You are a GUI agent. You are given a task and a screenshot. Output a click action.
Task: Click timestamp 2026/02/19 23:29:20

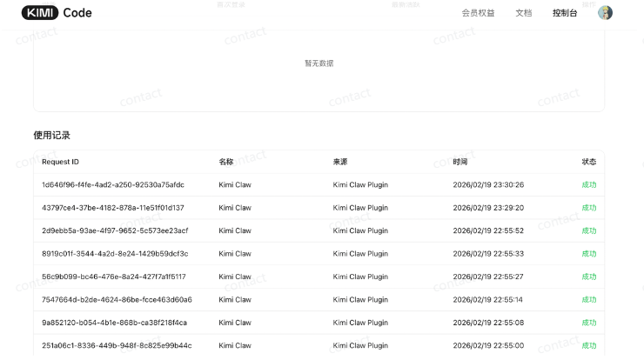[x=488, y=208]
